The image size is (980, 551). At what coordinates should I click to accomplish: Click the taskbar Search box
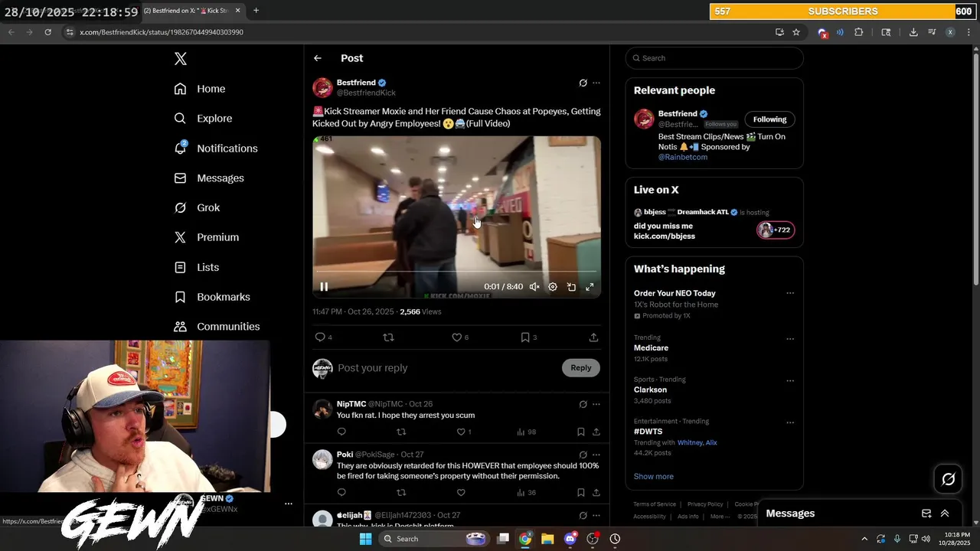click(433, 539)
